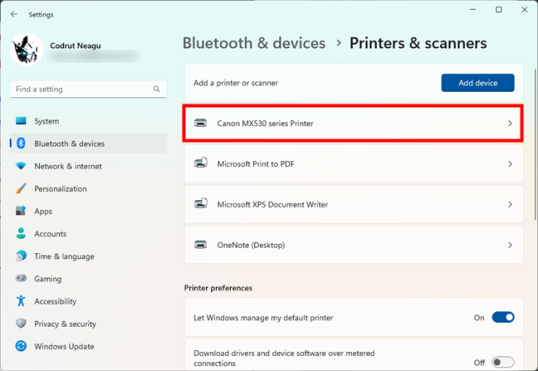Open Accounts settings
The image size is (538, 371).
click(x=50, y=234)
